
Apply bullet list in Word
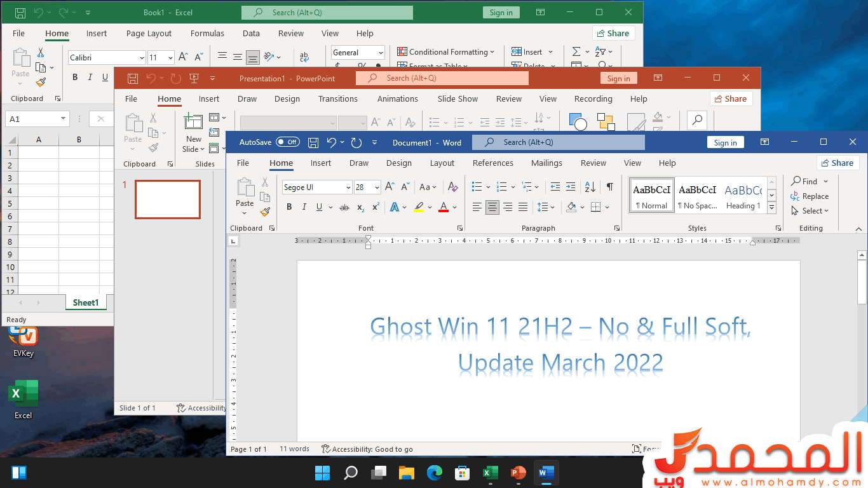coord(477,187)
